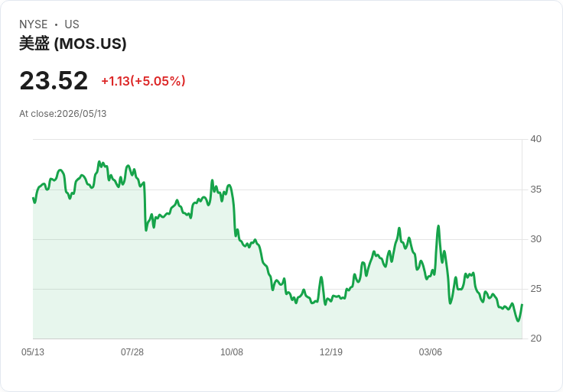Select the 07/28 date on x-axis
The width and height of the screenshot is (563, 392).
(132, 352)
